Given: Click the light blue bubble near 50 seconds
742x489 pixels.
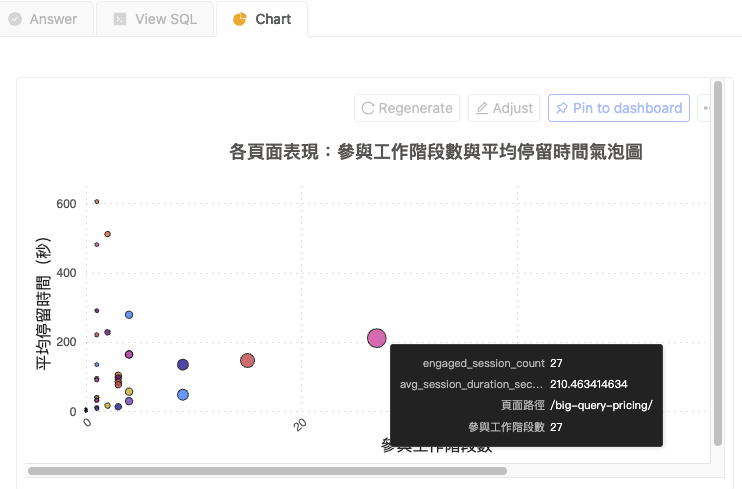Looking at the screenshot, I should [x=183, y=395].
